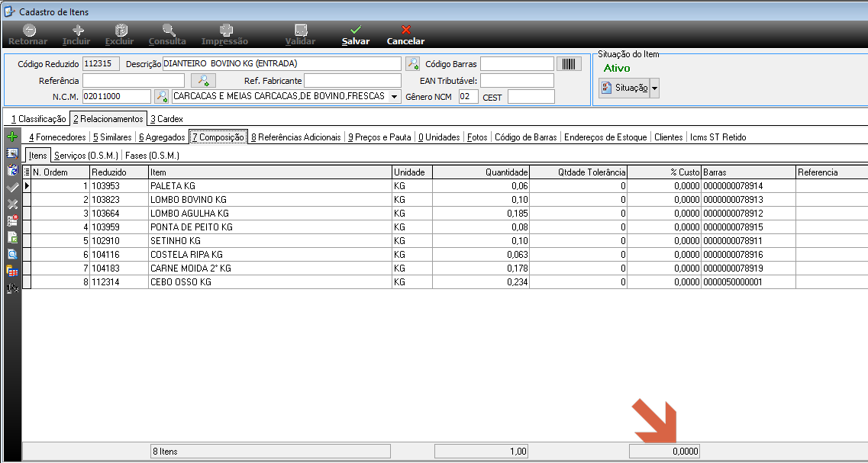
Task: Click the Incluir toolbar button
Action: click(76, 35)
